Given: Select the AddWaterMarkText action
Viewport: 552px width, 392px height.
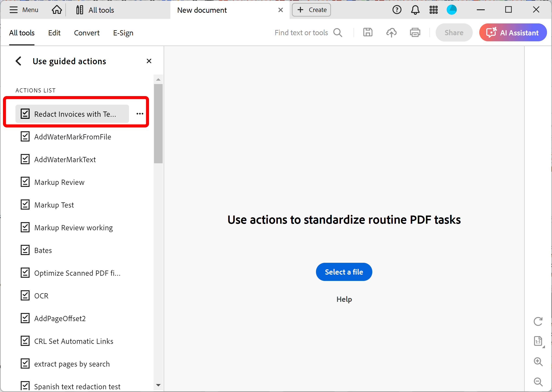Looking at the screenshot, I should (x=65, y=160).
